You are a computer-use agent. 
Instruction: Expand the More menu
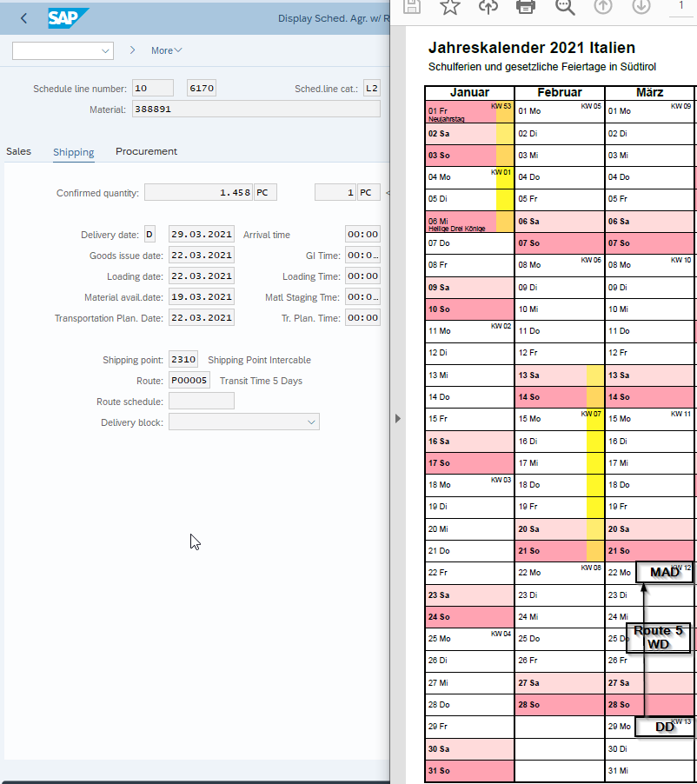(x=166, y=50)
